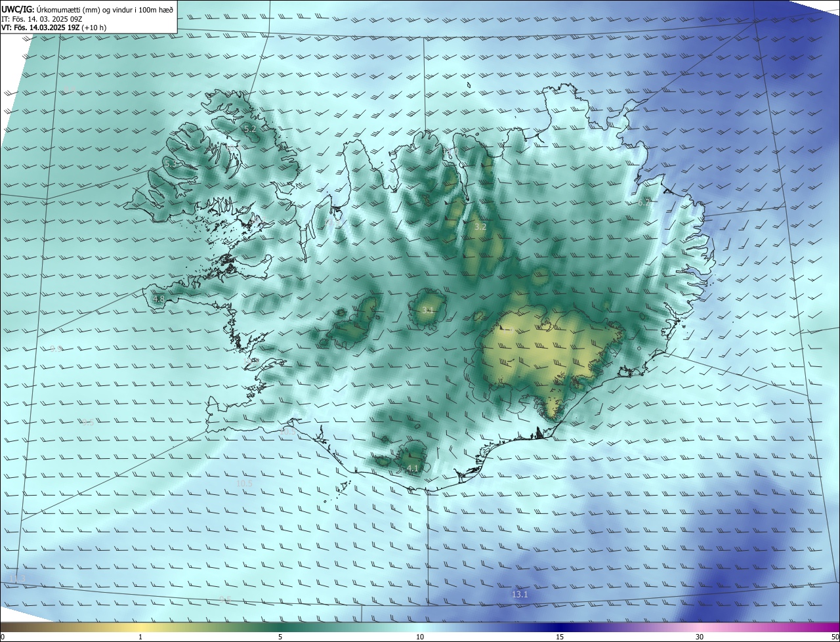Click the 5 tick label on the legend
Image resolution: width=840 pixels, height=642 pixels.
[280, 637]
